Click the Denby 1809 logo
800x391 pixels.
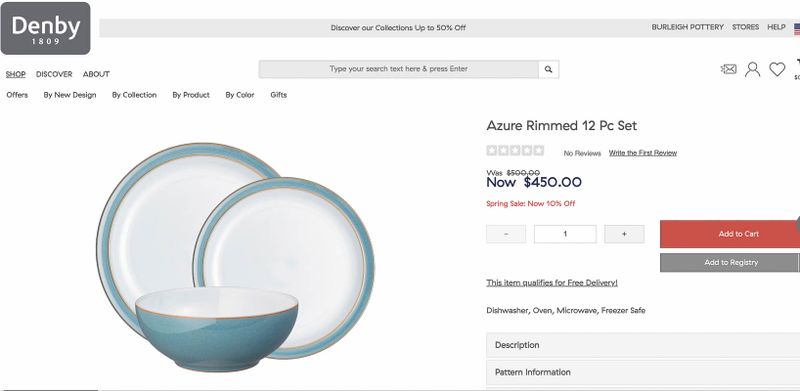pos(45,28)
